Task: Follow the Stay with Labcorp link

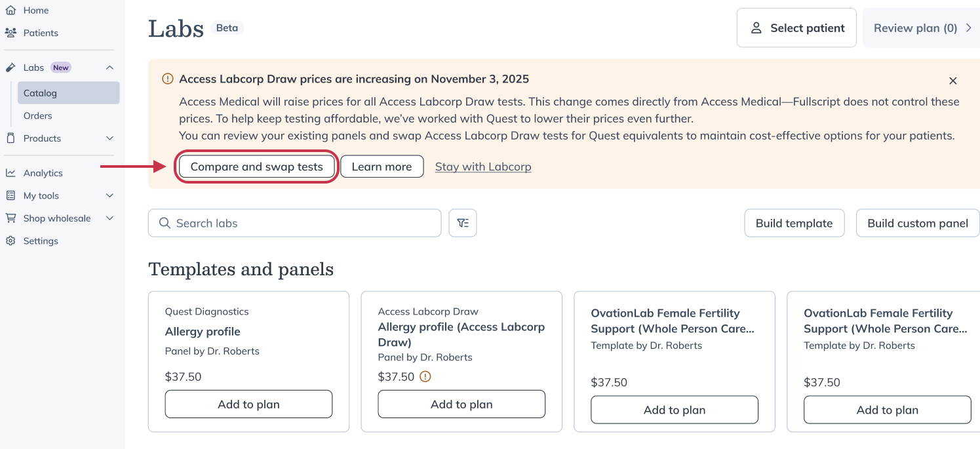Action: pyautogui.click(x=483, y=166)
